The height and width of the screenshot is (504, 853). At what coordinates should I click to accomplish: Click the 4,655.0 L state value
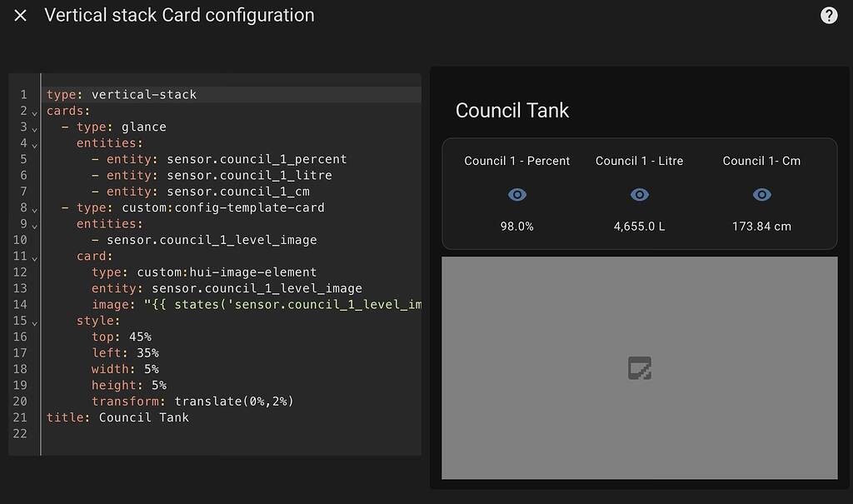[x=640, y=226]
